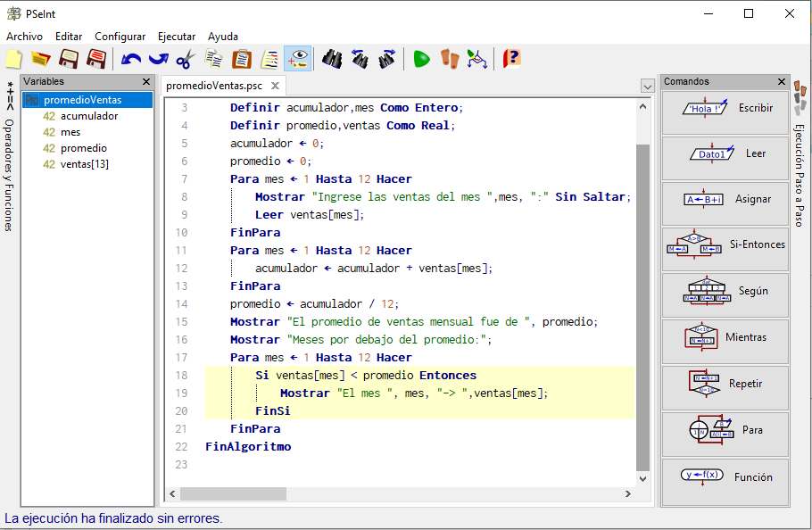Image resolution: width=812 pixels, height=530 pixels.
Task: Click the horizontal scroll left arrow
Action: (172, 493)
